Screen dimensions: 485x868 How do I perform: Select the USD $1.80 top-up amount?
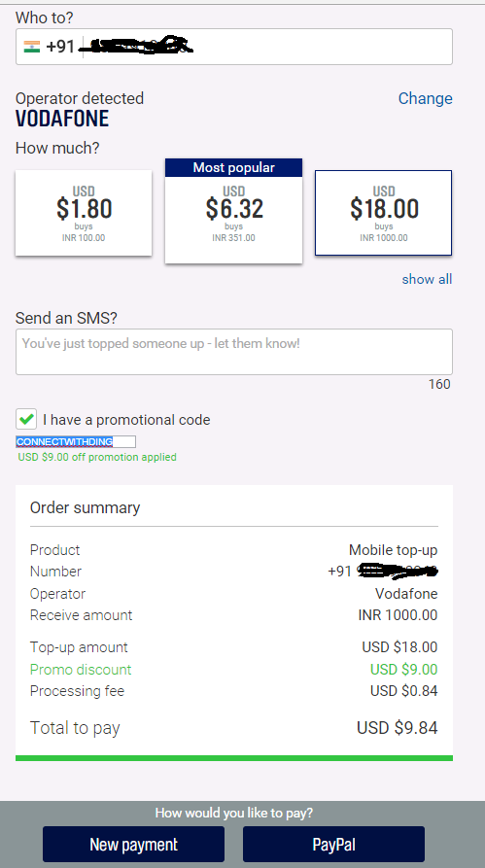[x=84, y=213]
